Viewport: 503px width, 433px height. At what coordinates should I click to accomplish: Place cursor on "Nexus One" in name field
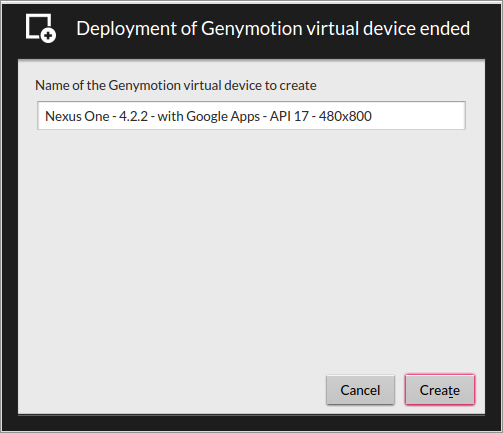pos(77,116)
